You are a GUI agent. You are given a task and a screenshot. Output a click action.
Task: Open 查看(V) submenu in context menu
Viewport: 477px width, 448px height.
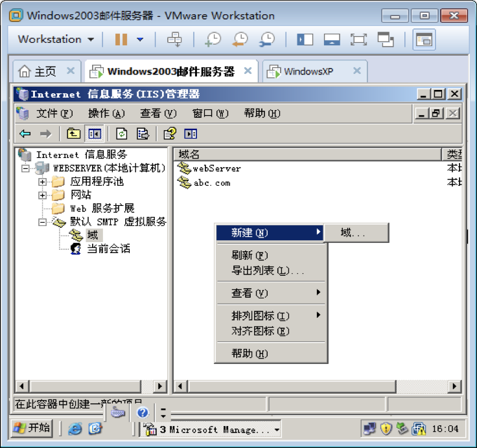pos(271,293)
